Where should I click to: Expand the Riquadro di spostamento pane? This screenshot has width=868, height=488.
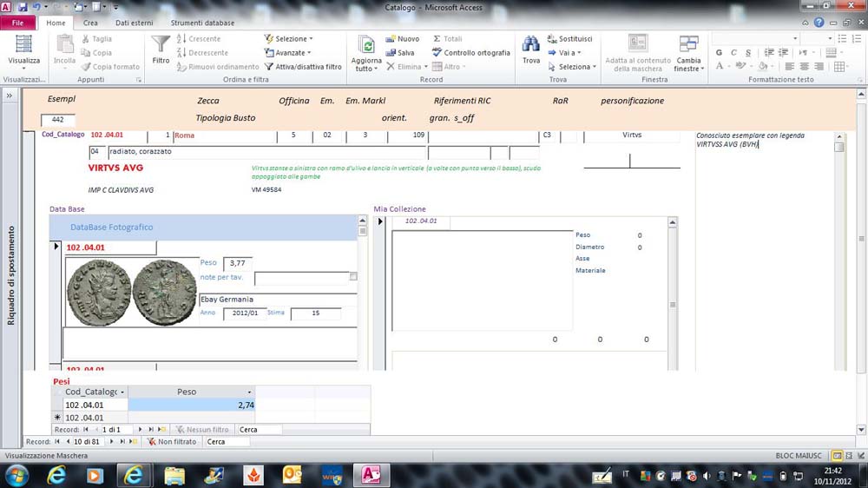(x=11, y=96)
